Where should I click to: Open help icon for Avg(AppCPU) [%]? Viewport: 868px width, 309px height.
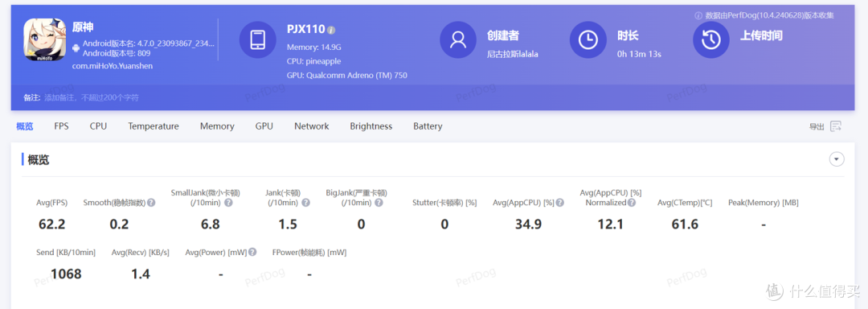click(x=560, y=203)
